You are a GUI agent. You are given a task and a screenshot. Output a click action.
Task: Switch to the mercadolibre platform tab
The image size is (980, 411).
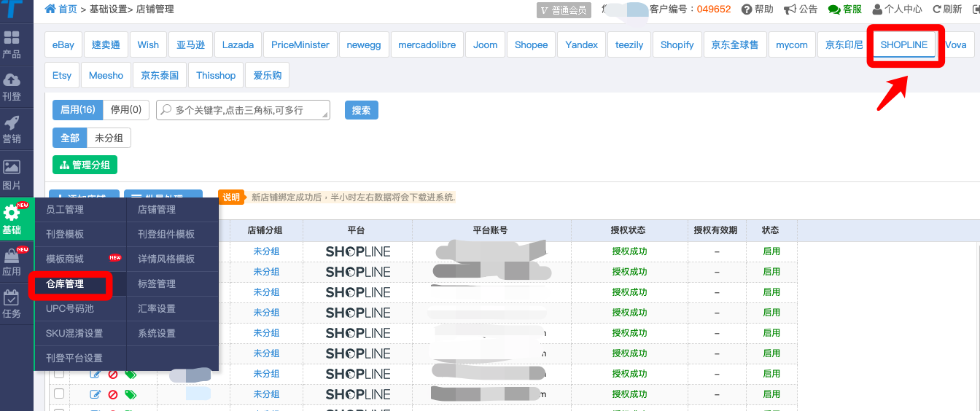coord(427,44)
